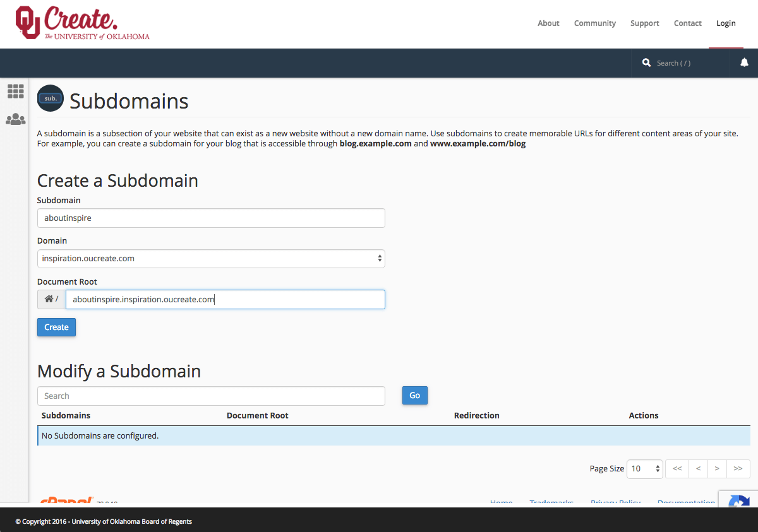Screen dimensions: 758x532
Task: Open the OU Create logo homepage
Action: pos(83,23)
